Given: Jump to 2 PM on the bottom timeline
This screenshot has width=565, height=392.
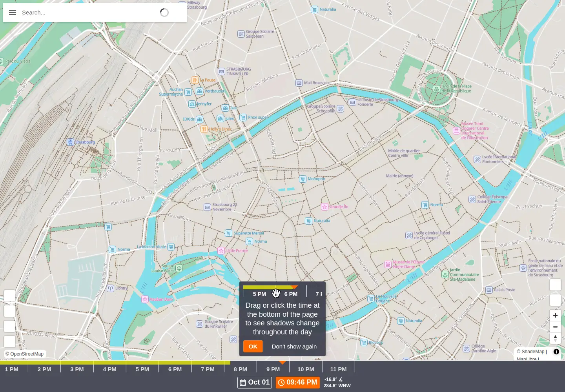Looking at the screenshot, I should (x=44, y=369).
